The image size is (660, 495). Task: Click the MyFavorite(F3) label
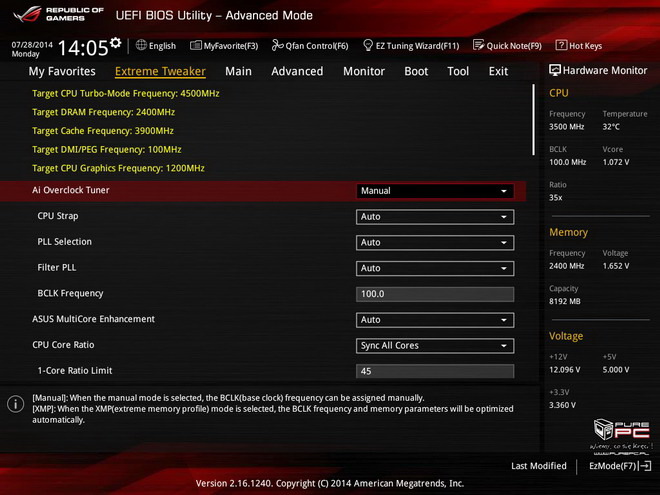pos(231,46)
